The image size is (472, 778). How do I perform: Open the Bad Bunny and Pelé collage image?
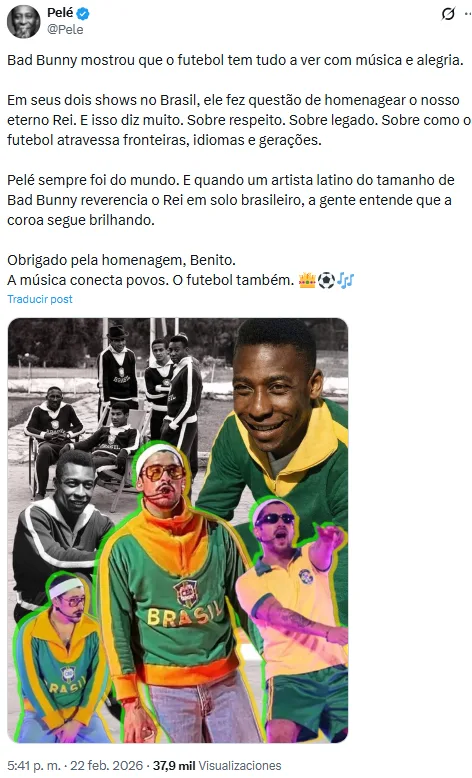[178, 530]
